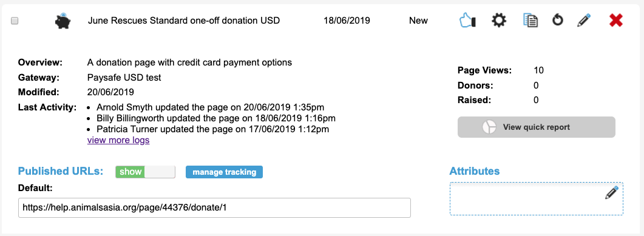
Task: Open view more logs link
Action: (118, 140)
